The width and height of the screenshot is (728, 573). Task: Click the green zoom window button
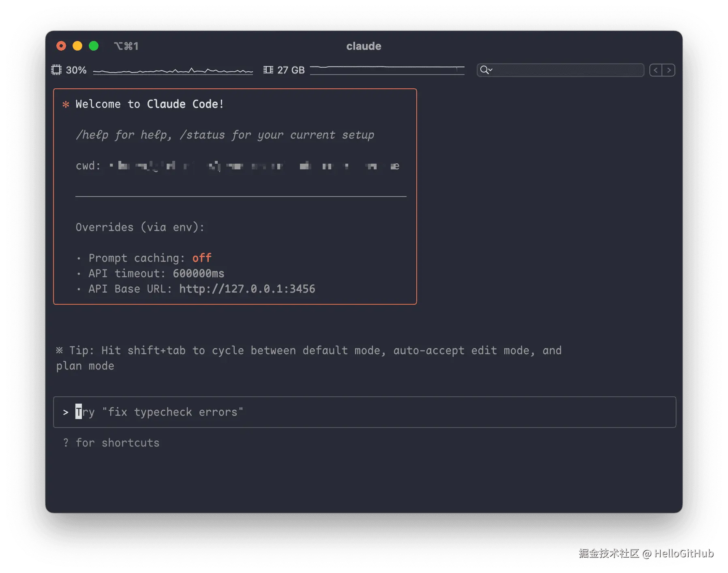[94, 46]
